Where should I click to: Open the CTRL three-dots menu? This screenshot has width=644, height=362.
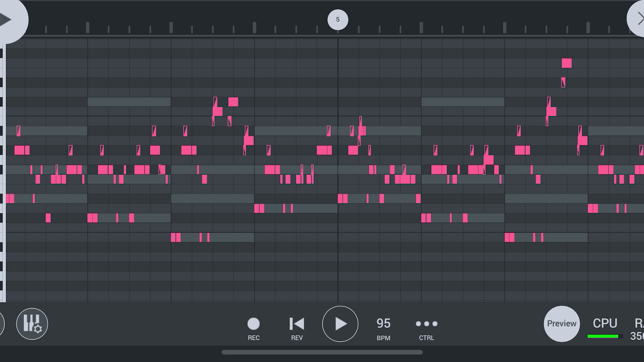click(427, 329)
